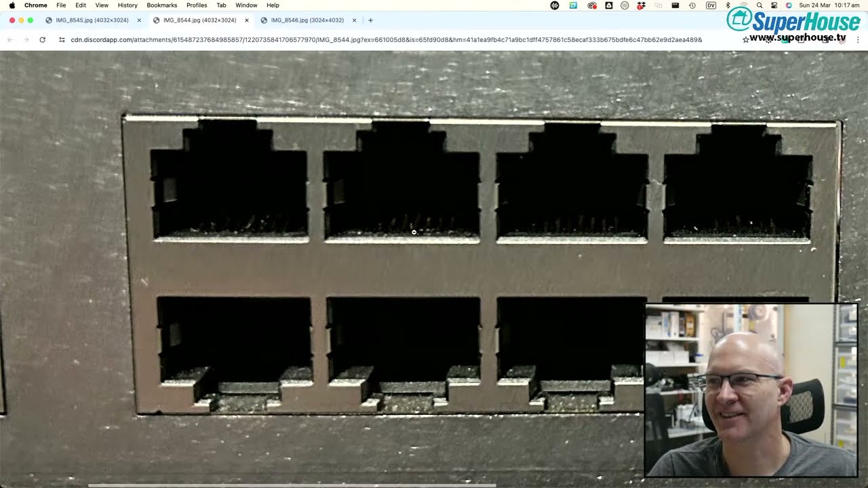Screen dimensions: 868x488
Task: Launch Siri from menu bar
Action: [789, 5]
